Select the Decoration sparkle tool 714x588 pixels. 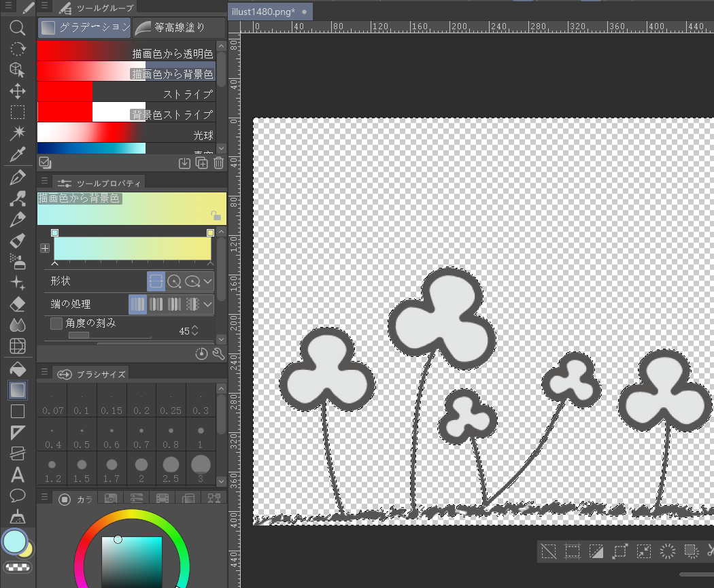tap(17, 283)
